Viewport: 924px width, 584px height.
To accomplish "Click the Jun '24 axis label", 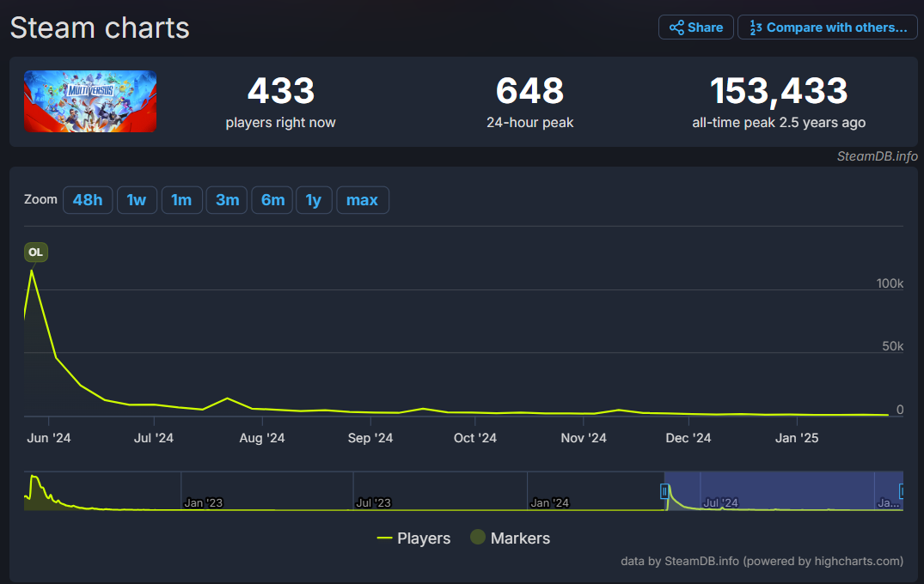I will pos(49,438).
